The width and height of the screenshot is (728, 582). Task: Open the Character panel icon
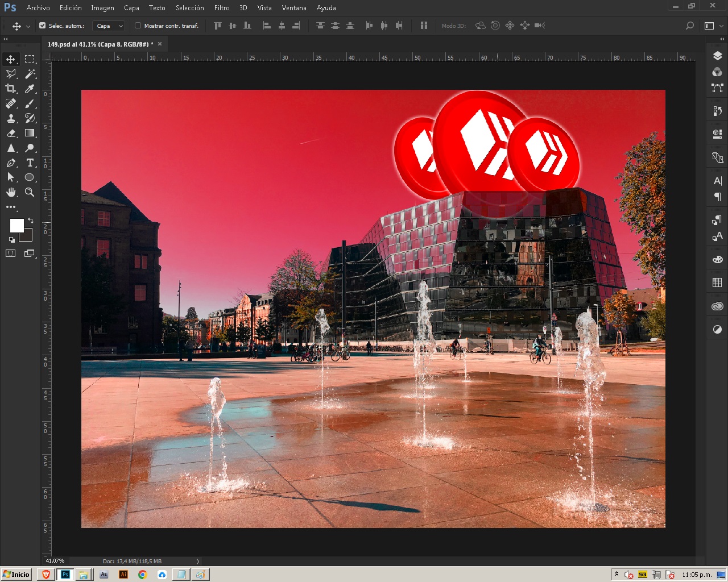tap(717, 181)
